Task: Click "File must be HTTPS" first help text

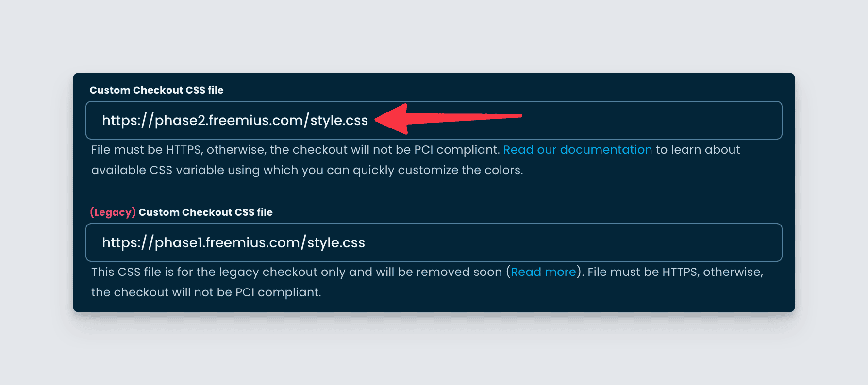Action: click(x=146, y=150)
